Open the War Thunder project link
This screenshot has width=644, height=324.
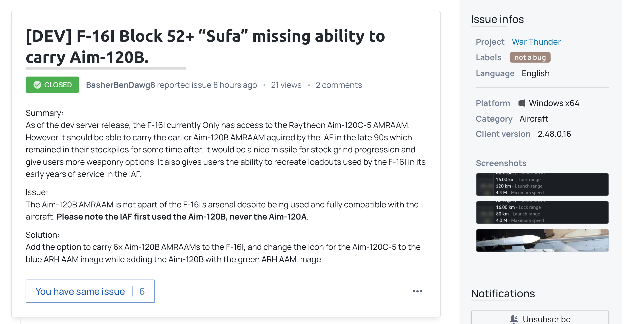tap(536, 42)
